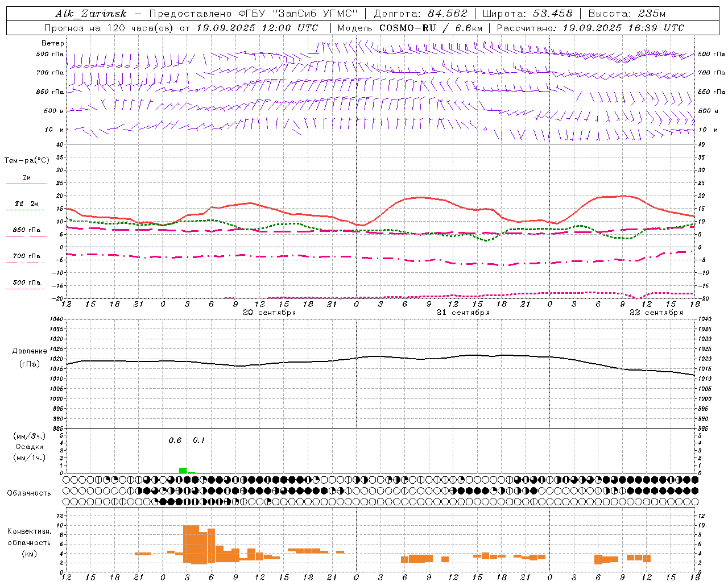Click the 0.1 precipitation amount
The image size is (728, 582).
198,440
